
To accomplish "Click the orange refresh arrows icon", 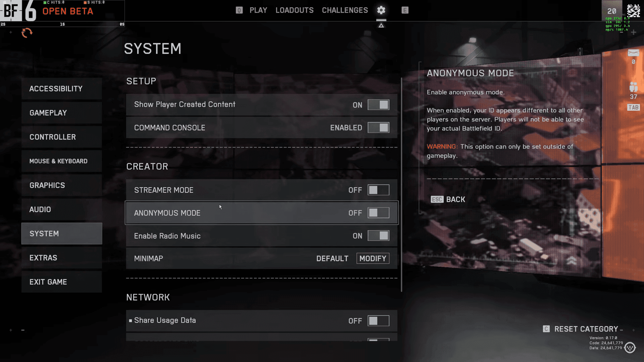I will click(x=27, y=33).
